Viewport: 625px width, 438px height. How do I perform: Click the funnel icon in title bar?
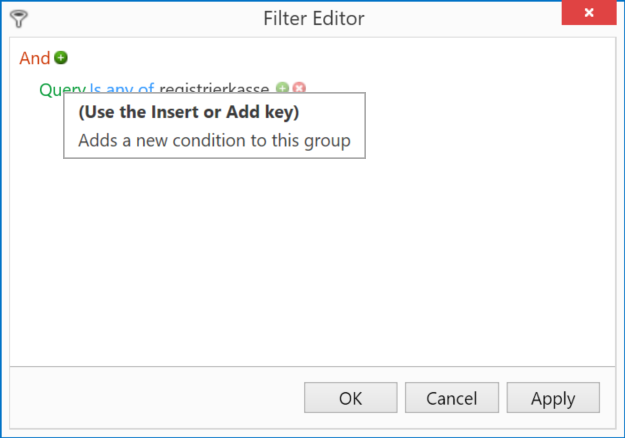click(18, 19)
